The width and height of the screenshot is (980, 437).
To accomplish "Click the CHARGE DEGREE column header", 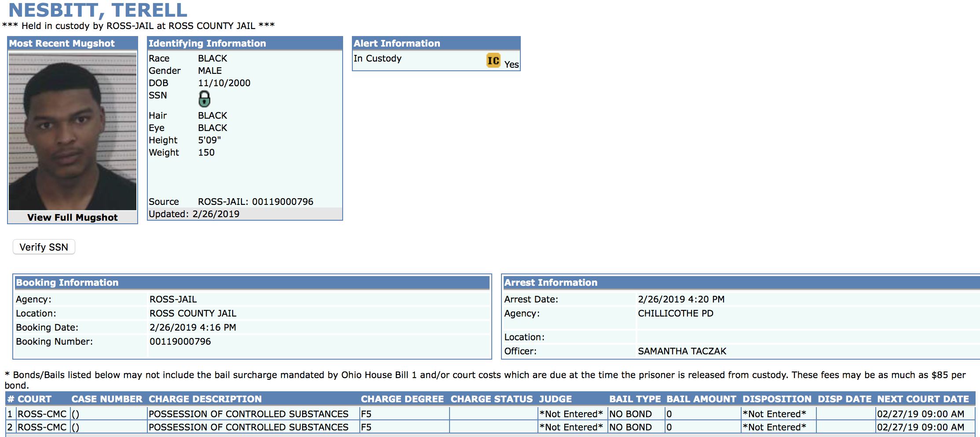I will (x=402, y=399).
